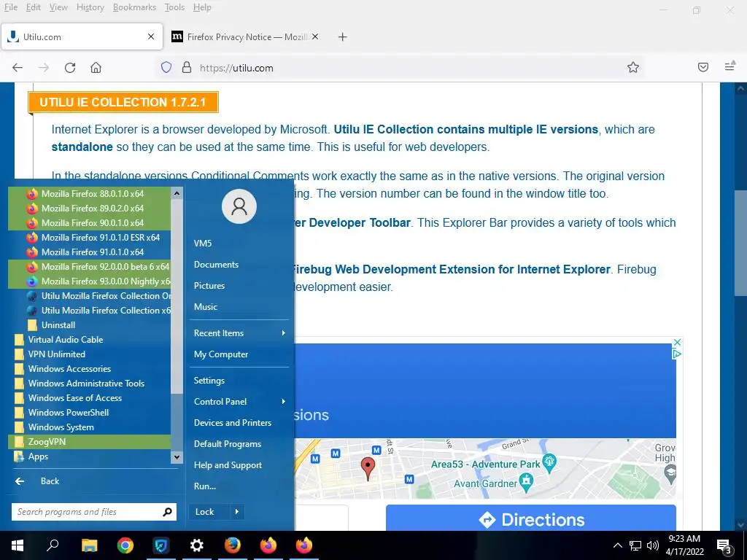This screenshot has height=560, width=747.
Task: Open the Edit menu
Action: pyautogui.click(x=34, y=7)
